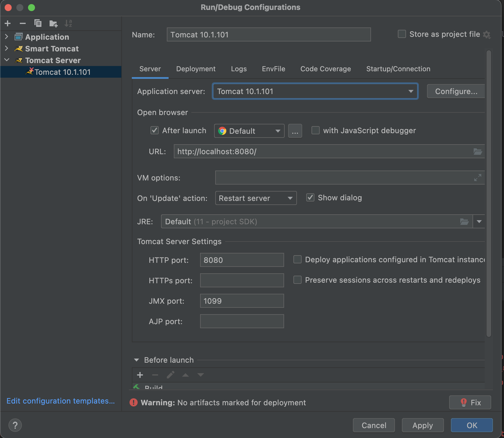Remove the Before launch task

155,375
